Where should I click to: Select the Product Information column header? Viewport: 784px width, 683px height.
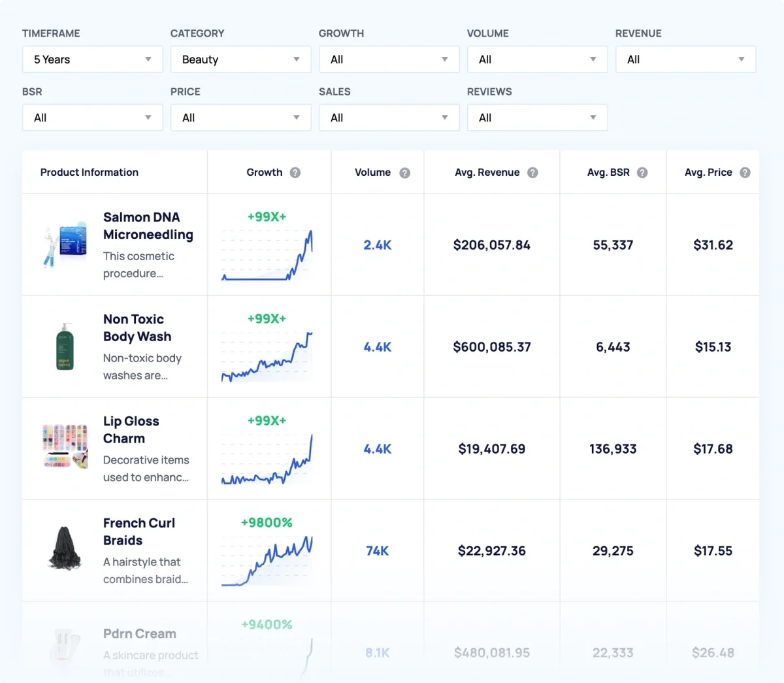(90, 173)
